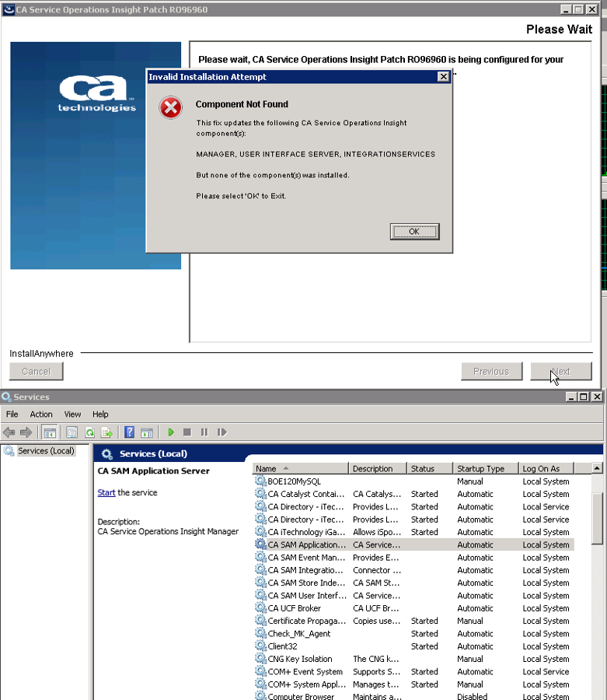Open the Help toolbar icon in Services
This screenshot has height=700, width=607.
click(x=129, y=432)
